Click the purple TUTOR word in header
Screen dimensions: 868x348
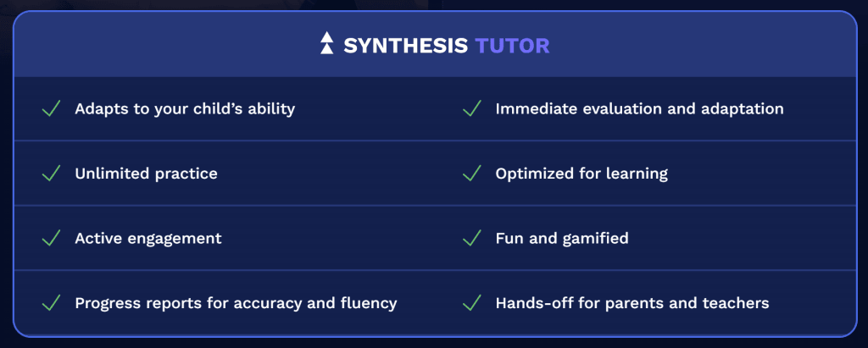pos(512,45)
